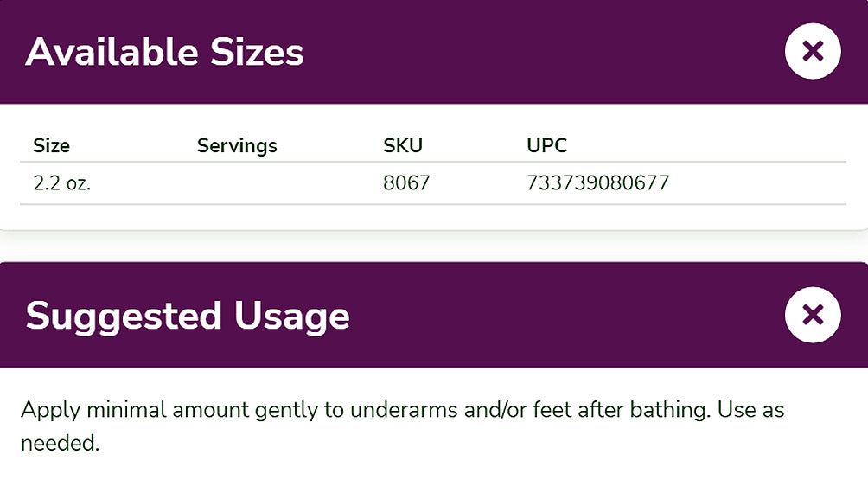Click the SKU number 8067

pyautogui.click(x=406, y=183)
